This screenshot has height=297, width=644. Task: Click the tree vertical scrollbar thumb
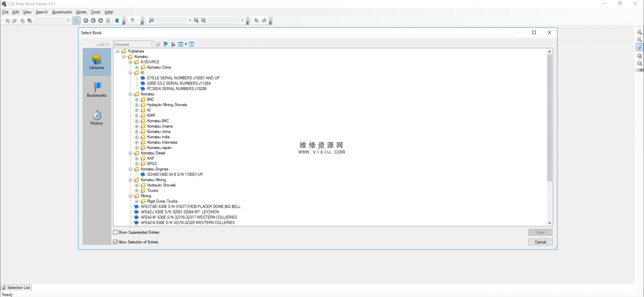[x=550, y=118]
